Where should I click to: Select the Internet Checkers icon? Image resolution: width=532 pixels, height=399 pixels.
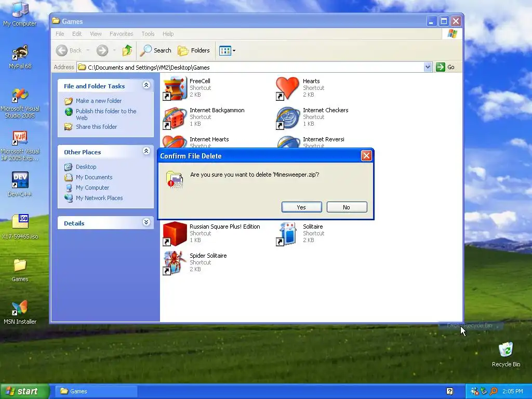click(x=287, y=118)
